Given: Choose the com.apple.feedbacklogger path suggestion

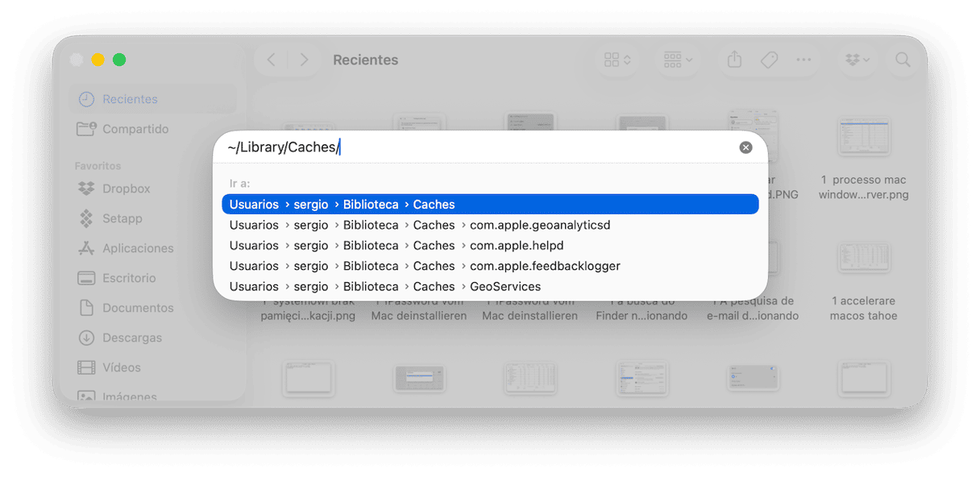Looking at the screenshot, I should 490,266.
